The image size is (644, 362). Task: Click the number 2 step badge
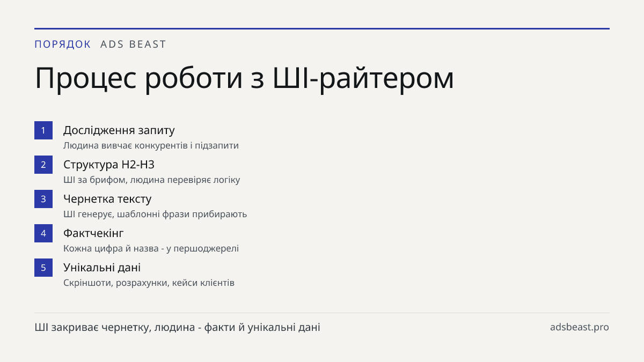click(x=43, y=165)
